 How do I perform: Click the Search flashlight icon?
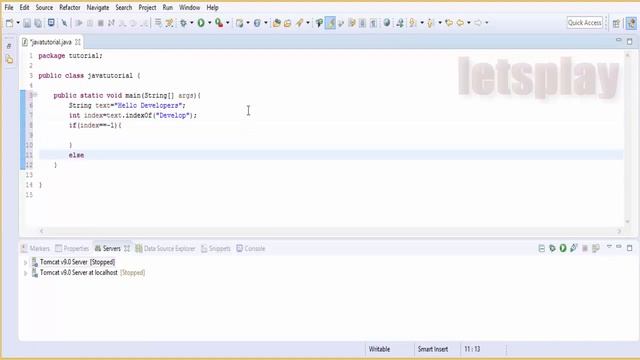300,23
